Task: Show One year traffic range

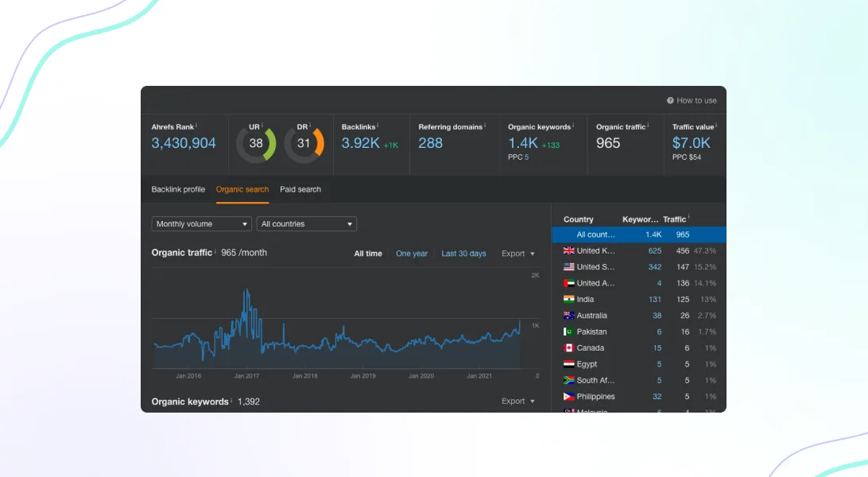Action: pos(412,254)
